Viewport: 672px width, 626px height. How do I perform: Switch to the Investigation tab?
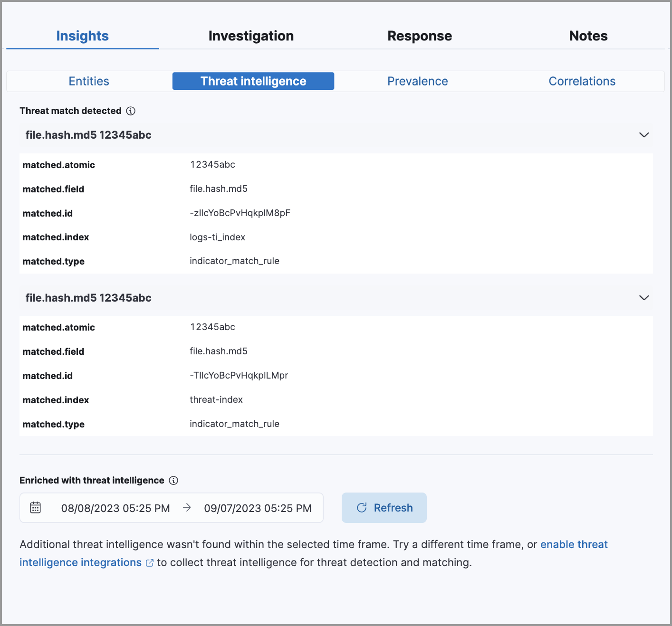click(x=251, y=35)
